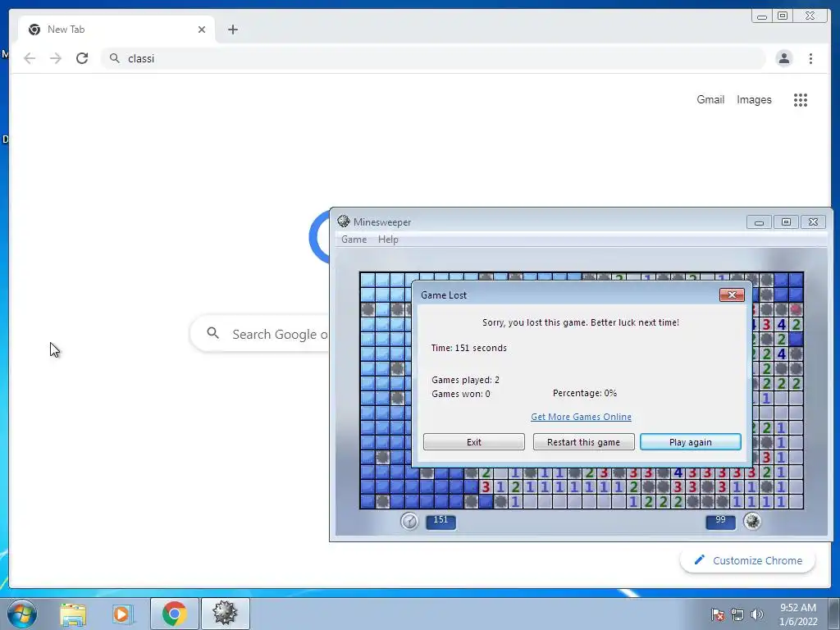
Task: Click Chrome address bar containing classi
Action: [433, 58]
